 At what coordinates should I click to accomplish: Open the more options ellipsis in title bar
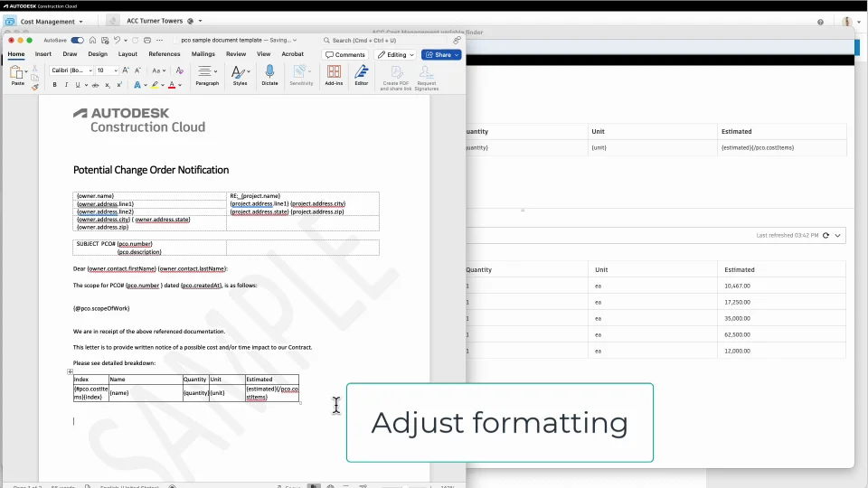pyautogui.click(x=159, y=41)
